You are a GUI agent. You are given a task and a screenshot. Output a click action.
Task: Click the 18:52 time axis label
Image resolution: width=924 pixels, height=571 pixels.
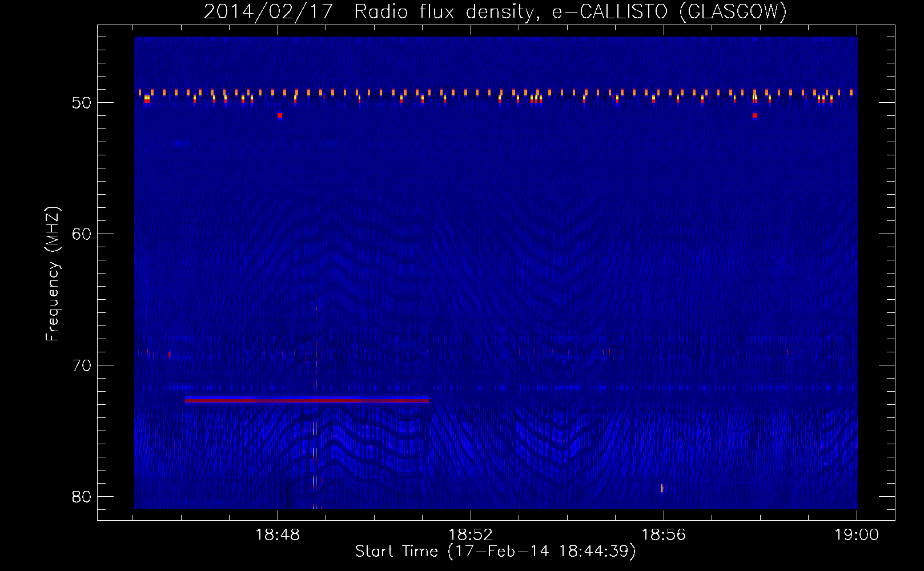pyautogui.click(x=471, y=535)
